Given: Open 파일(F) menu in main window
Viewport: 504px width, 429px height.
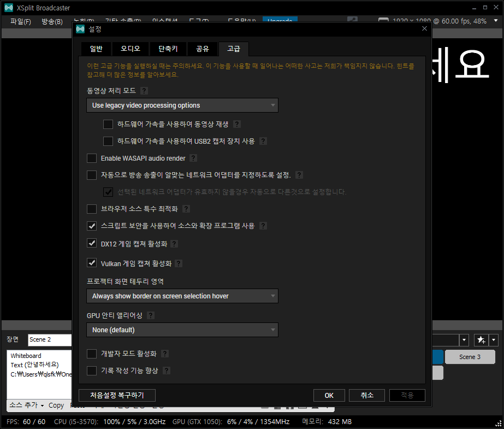Looking at the screenshot, I should pyautogui.click(x=21, y=21).
